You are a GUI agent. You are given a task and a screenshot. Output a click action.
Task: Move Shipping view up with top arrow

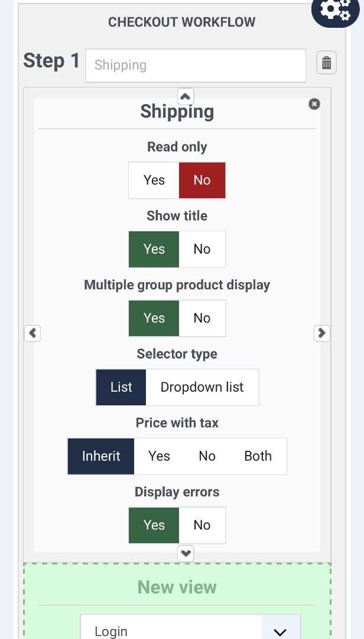186,96
